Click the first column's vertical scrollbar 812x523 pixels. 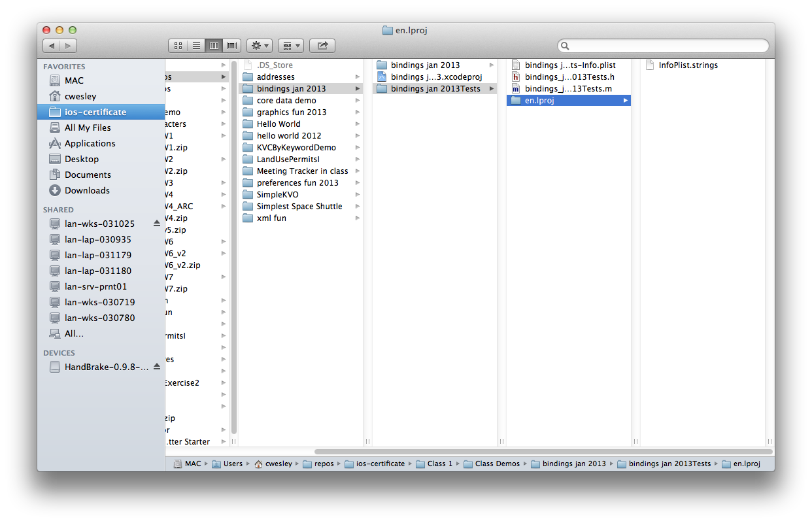point(234,247)
